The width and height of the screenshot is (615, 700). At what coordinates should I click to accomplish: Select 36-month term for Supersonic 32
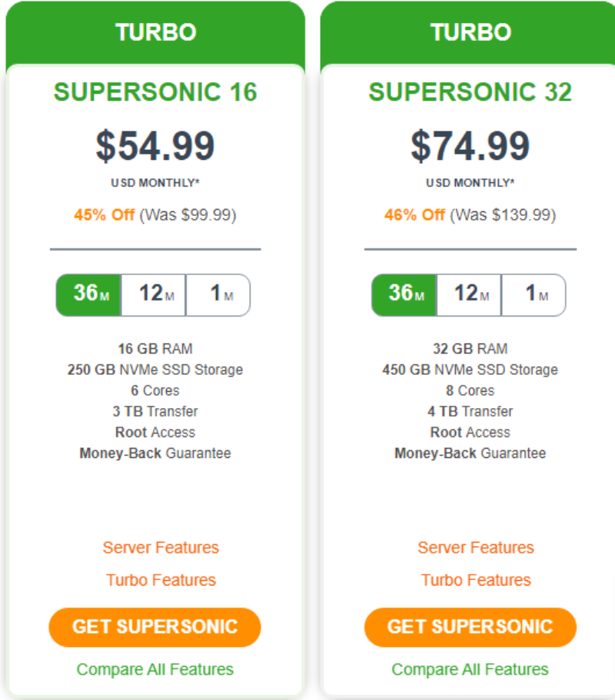pyautogui.click(x=404, y=294)
